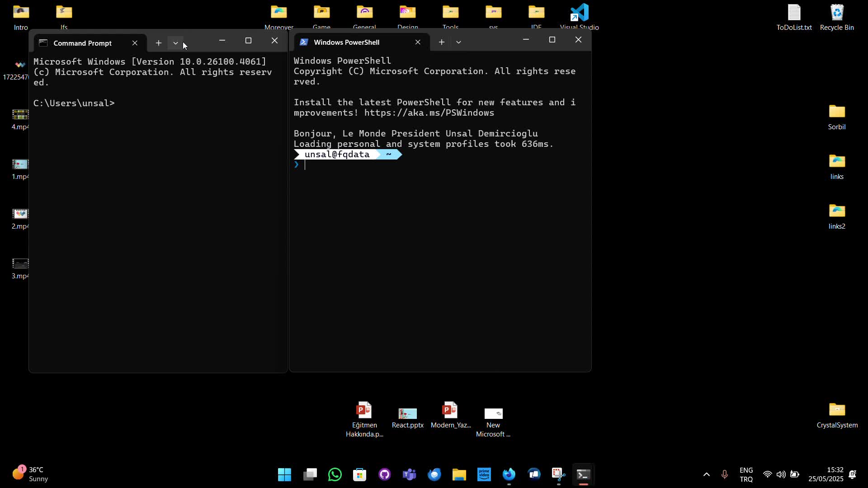The image size is (868, 488).
Task: Open the Windows Start menu
Action: 284,474
